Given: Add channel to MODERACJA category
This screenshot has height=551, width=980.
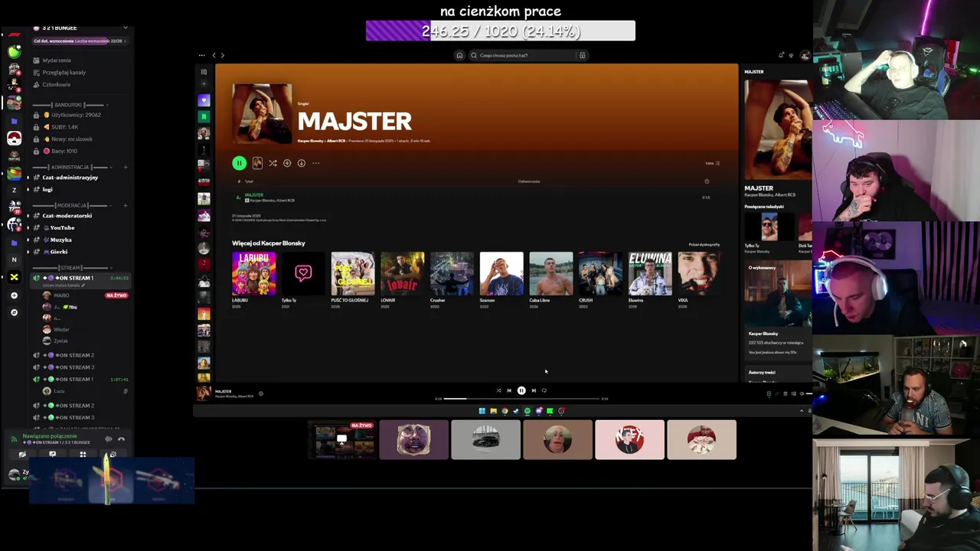Looking at the screenshot, I should (x=125, y=205).
